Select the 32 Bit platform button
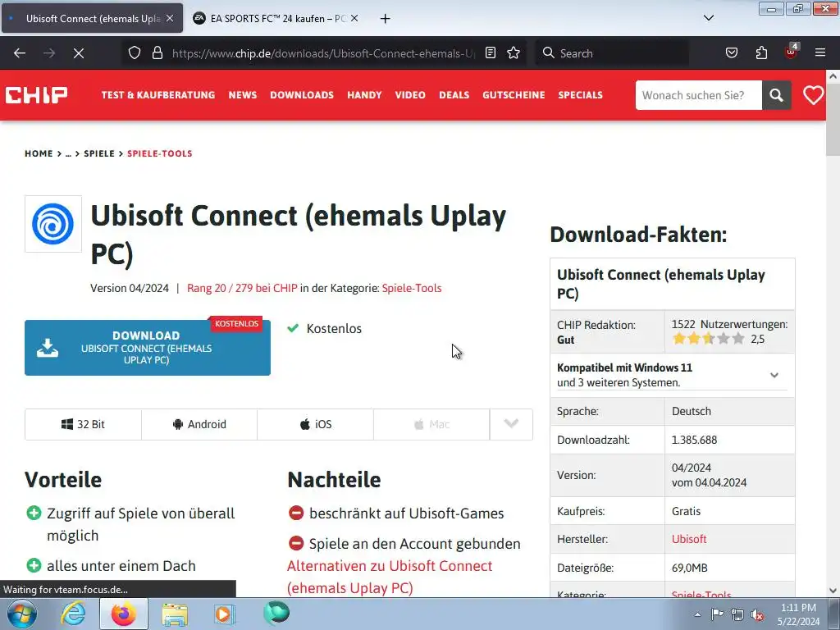Image resolution: width=840 pixels, height=630 pixels. (83, 424)
